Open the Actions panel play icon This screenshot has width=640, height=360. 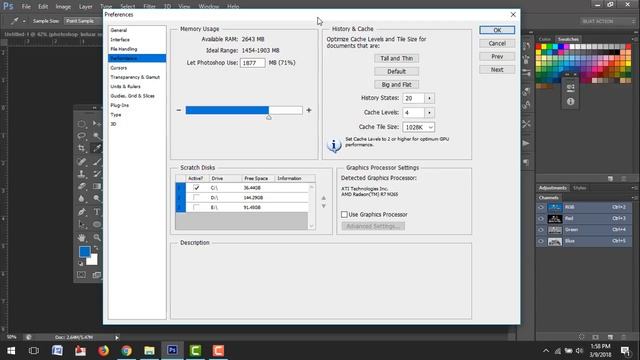tap(526, 143)
